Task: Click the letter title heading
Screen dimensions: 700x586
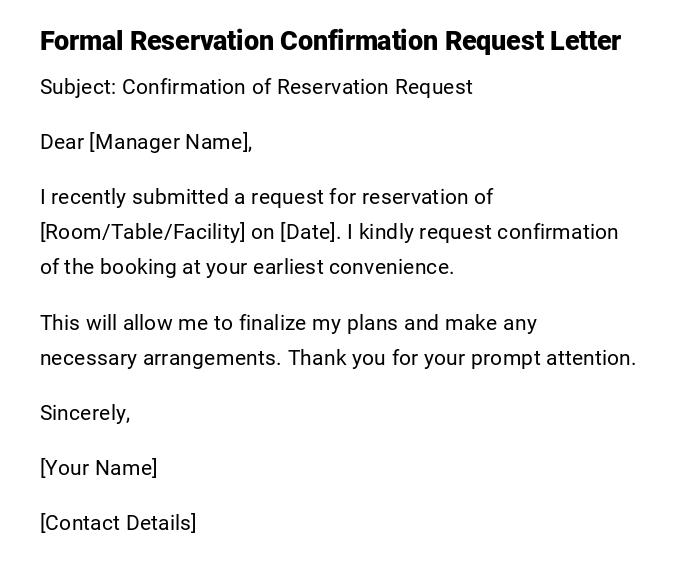Action: [x=330, y=41]
